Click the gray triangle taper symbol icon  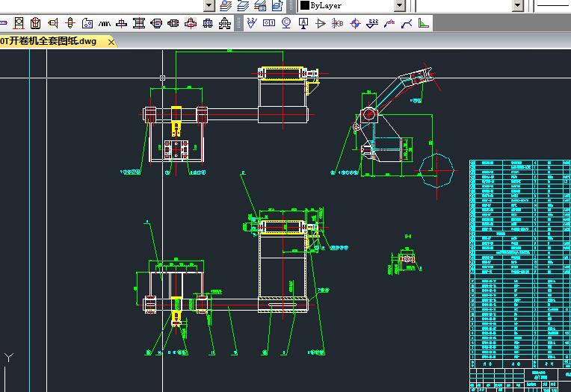coord(321,23)
